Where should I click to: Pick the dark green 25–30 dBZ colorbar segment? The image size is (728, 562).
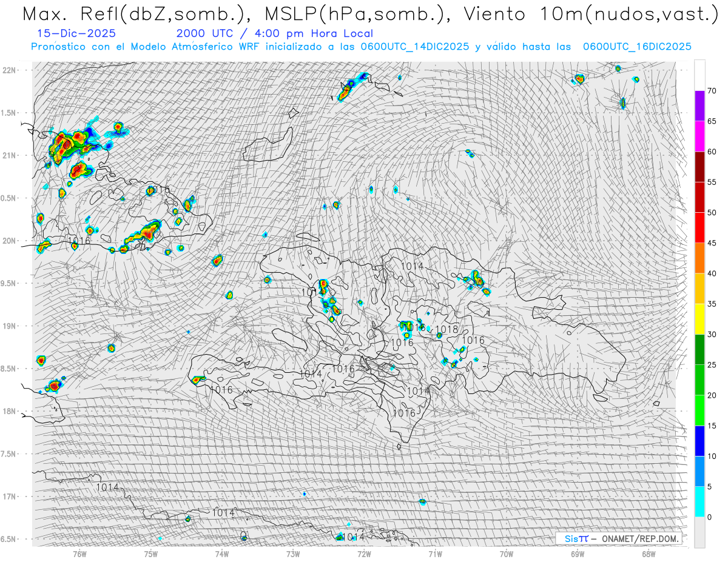699,349
